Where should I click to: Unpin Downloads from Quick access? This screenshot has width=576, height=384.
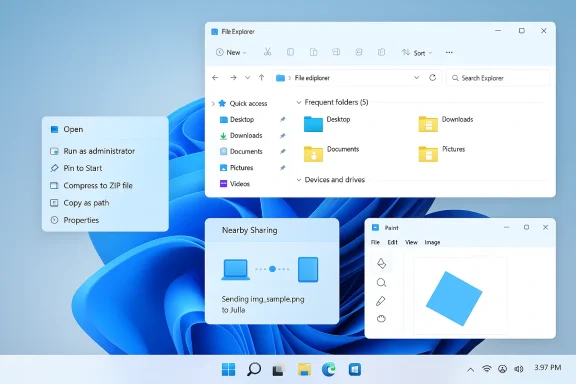(282, 136)
